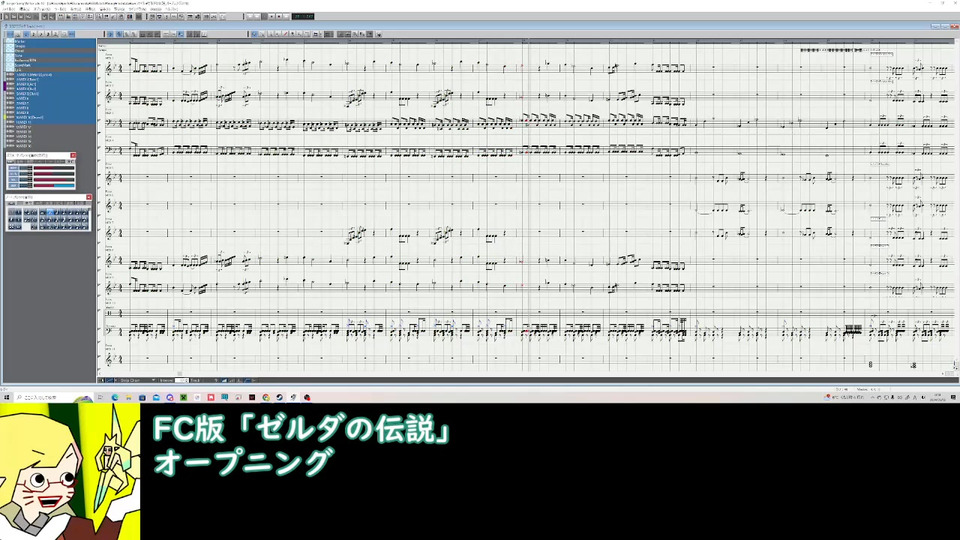Click the purple color swatch of MIDI 3
960x540 pixels.
(5, 84)
